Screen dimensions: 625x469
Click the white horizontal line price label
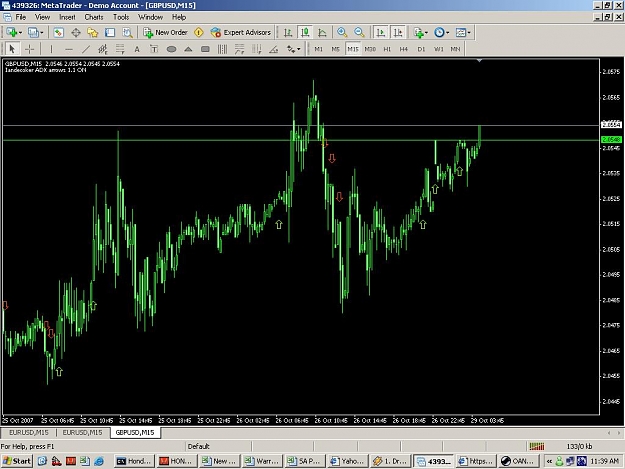611,125
